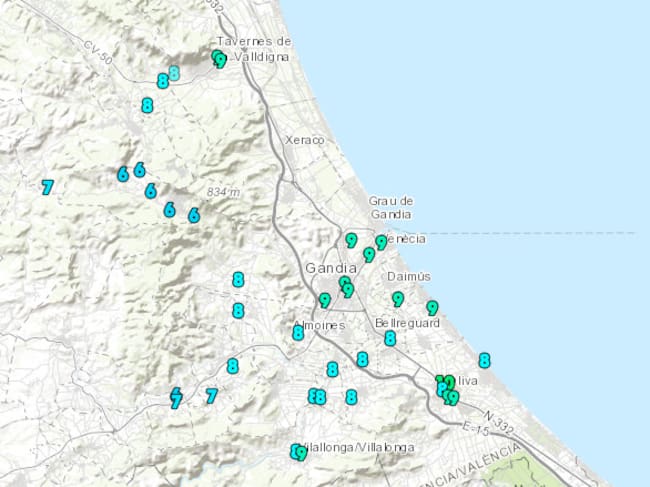The image size is (650, 487).
Task: Select the 8 marker beneath Bellreguard label
Action: 390,338
